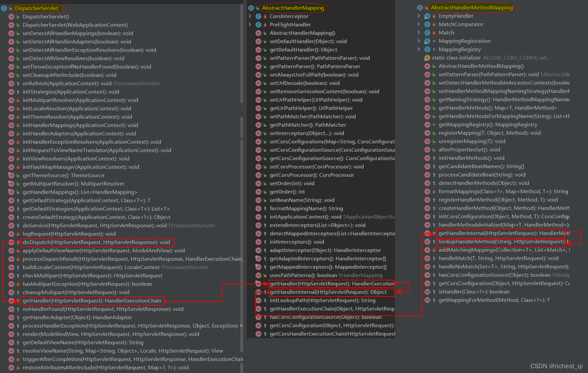
Task: Expand the MatchComparator class node
Action: (419, 24)
